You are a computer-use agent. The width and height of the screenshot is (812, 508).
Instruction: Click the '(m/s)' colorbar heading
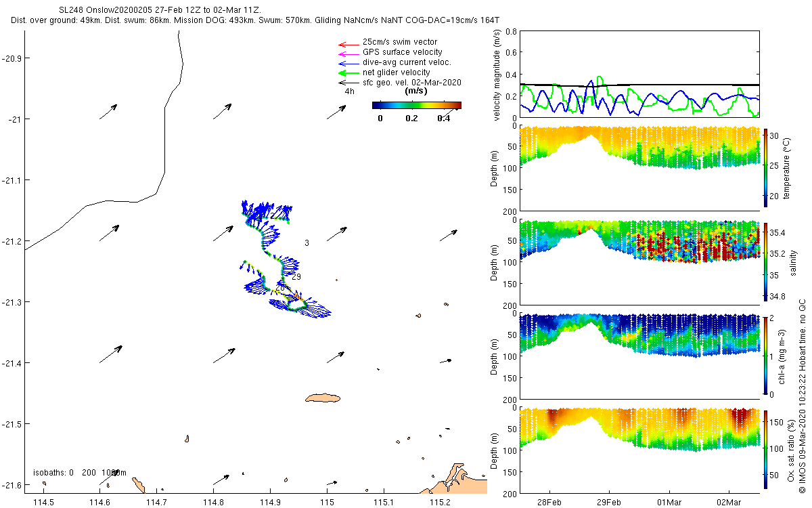(415, 91)
